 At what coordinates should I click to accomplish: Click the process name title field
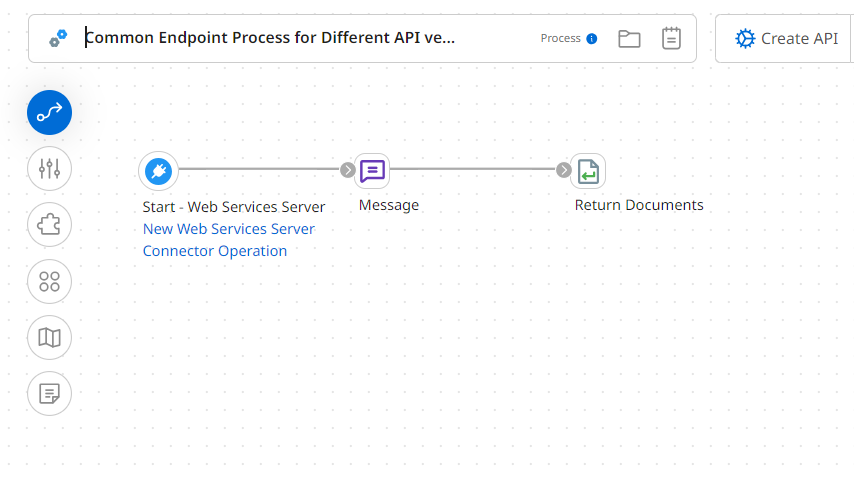point(270,38)
